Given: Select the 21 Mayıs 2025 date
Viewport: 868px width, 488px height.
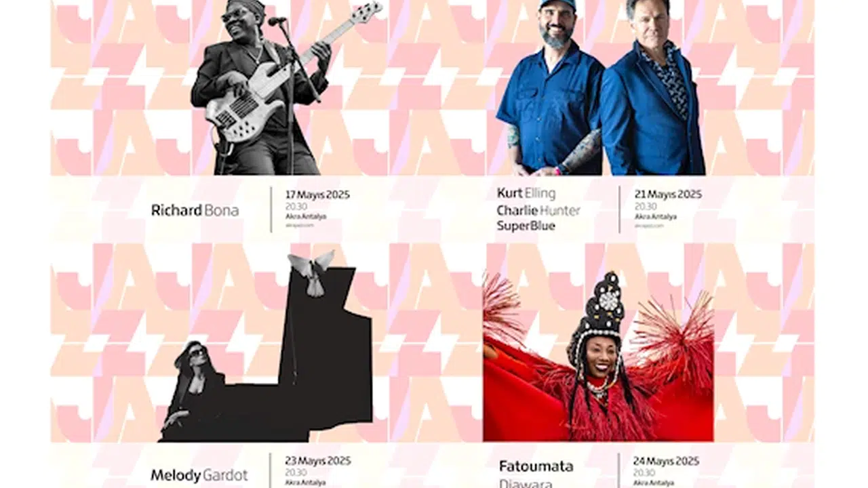Looking at the screenshot, I should point(668,195).
